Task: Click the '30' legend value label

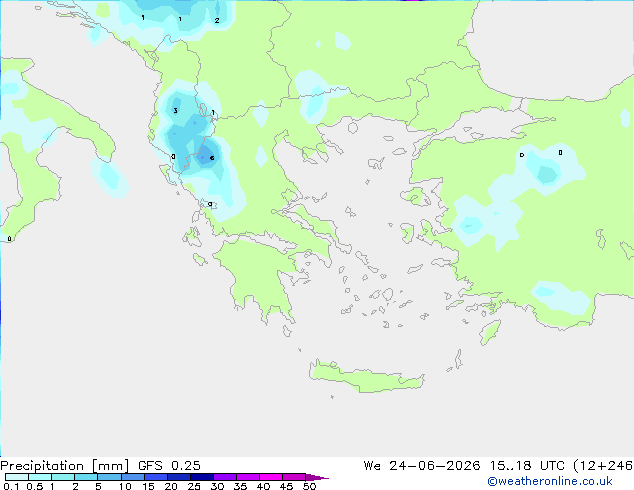Action: coord(217,486)
